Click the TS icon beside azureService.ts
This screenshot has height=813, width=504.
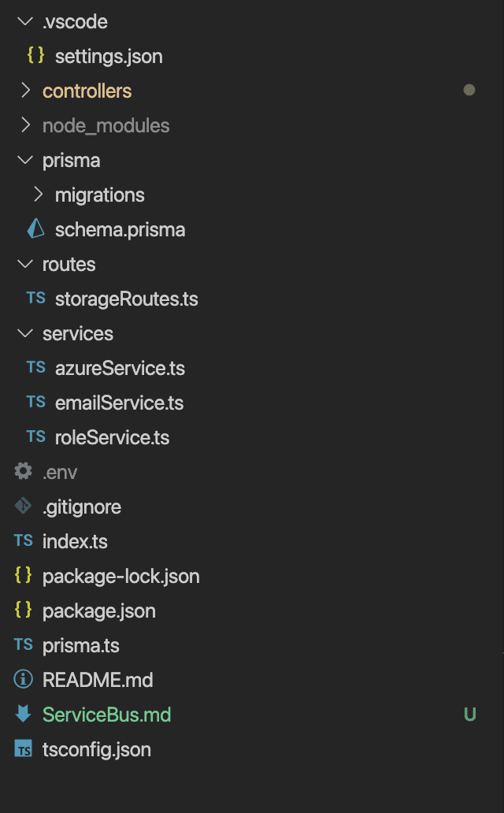tap(35, 368)
